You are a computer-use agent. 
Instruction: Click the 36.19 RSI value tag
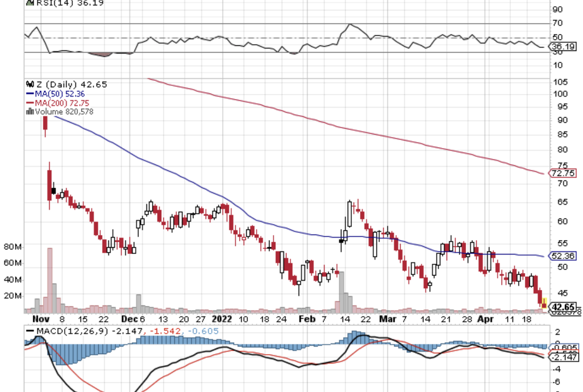pos(562,46)
